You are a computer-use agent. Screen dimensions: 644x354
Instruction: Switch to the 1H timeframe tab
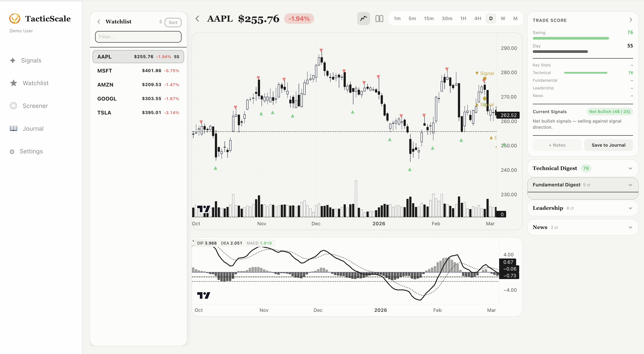(x=463, y=18)
